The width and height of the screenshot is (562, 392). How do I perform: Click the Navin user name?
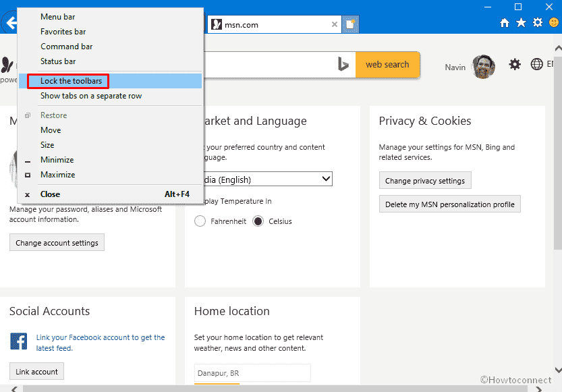pos(455,67)
